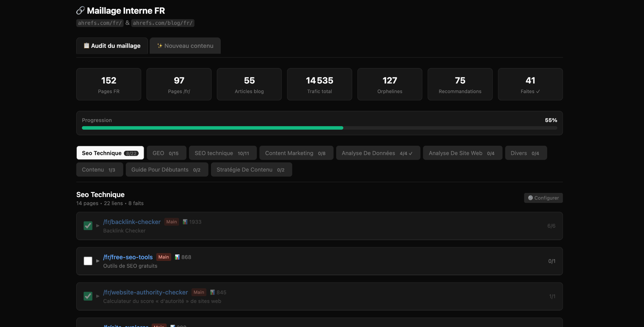Click the Main badge on /fr/website-authority-checker
The width and height of the screenshot is (644, 327).
click(x=199, y=292)
